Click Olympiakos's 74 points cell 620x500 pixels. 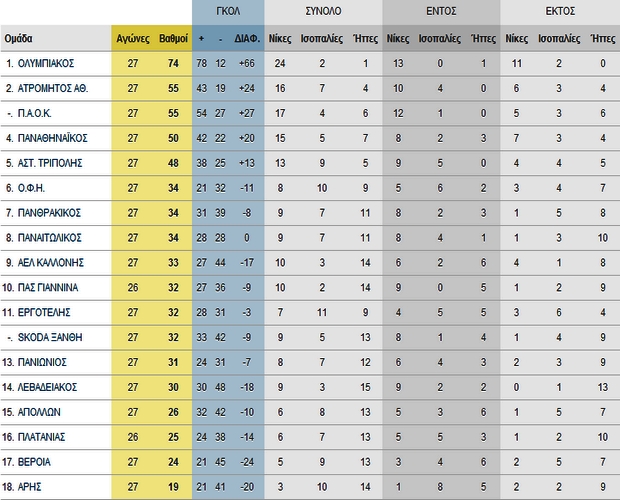(x=170, y=63)
